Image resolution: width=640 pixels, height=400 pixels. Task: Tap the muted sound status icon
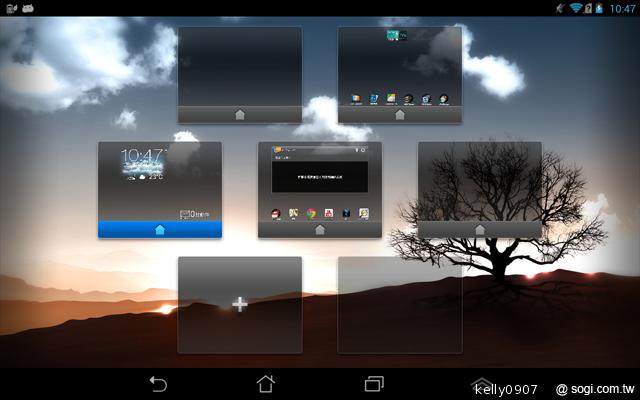(560, 8)
